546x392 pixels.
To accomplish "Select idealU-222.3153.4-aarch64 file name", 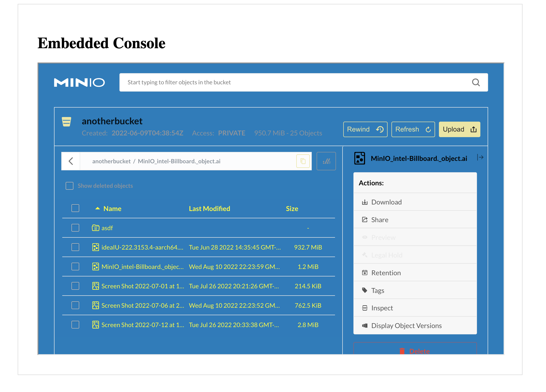I will pos(142,247).
